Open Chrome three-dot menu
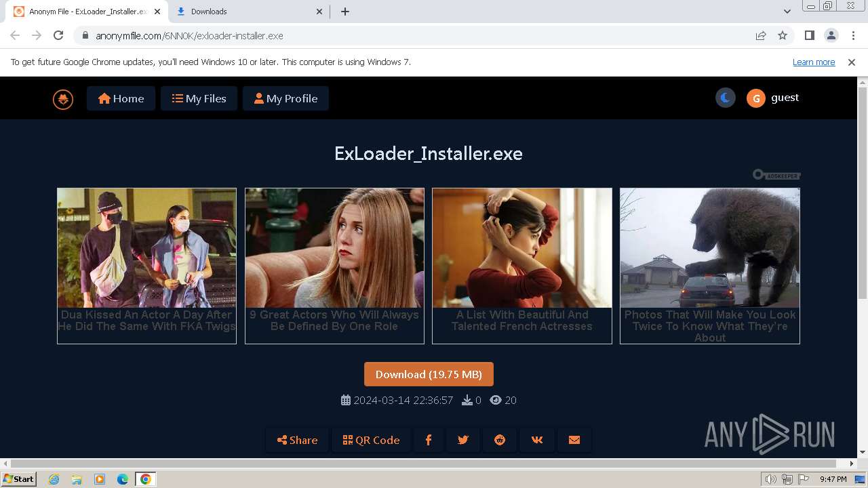This screenshot has width=868, height=488. pos(853,35)
